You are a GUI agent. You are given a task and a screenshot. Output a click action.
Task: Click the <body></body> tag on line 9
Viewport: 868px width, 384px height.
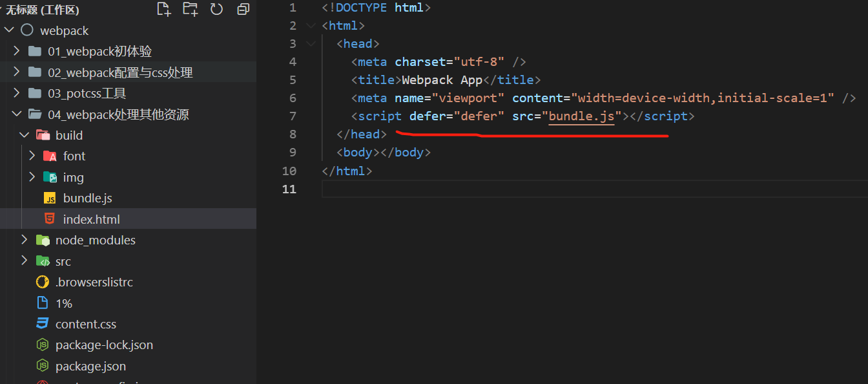(x=384, y=153)
